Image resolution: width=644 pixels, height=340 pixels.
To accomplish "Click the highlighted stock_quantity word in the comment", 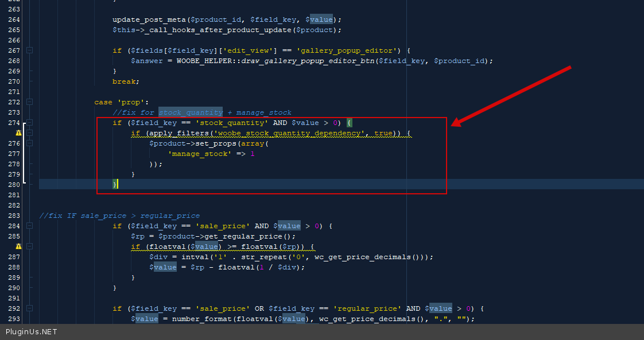I will (191, 112).
